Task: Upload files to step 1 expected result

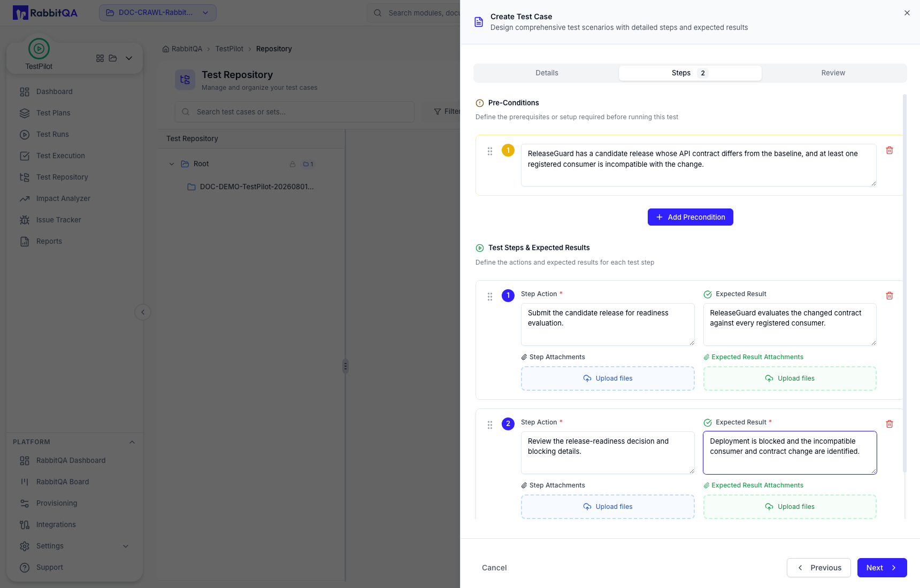Action: [790, 378]
